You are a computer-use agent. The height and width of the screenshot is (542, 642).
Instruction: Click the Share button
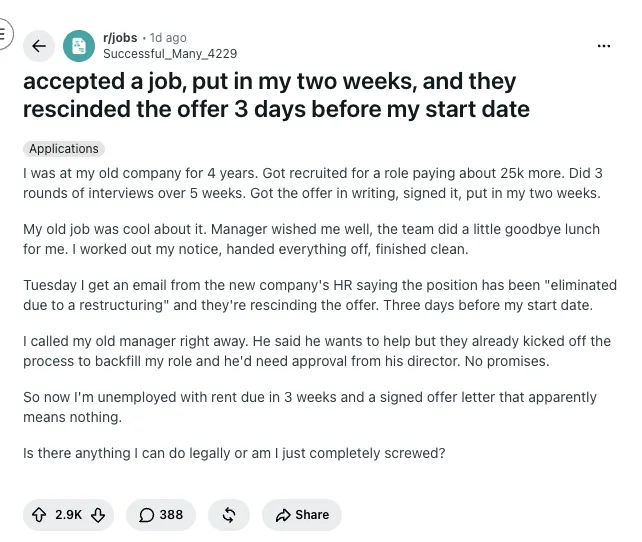[302, 515]
